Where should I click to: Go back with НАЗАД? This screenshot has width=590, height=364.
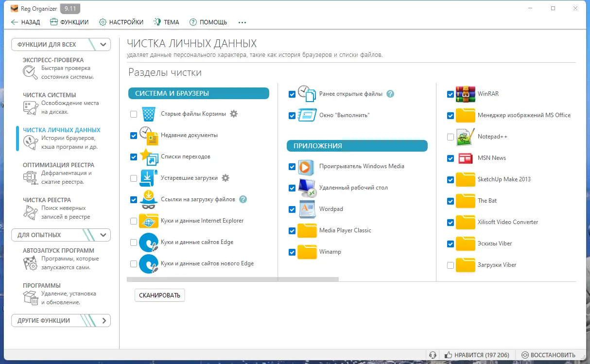point(26,22)
